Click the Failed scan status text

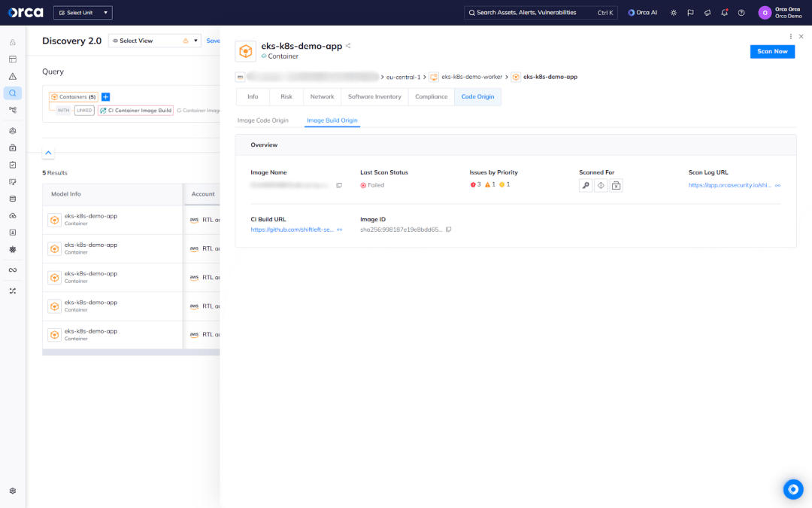tap(376, 185)
